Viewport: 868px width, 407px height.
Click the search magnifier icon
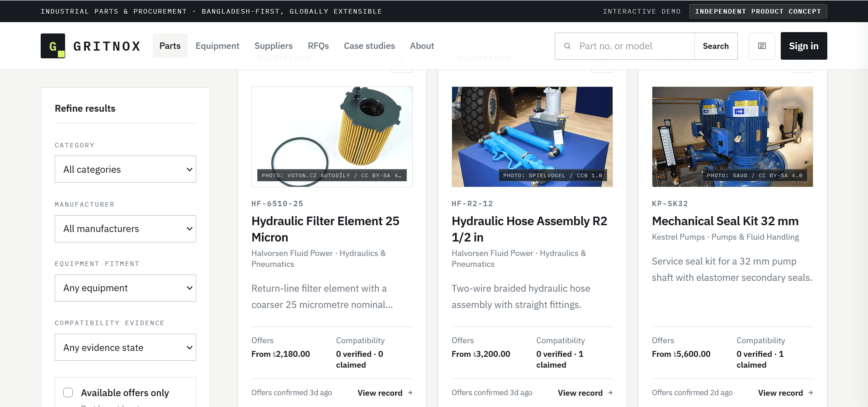[567, 46]
